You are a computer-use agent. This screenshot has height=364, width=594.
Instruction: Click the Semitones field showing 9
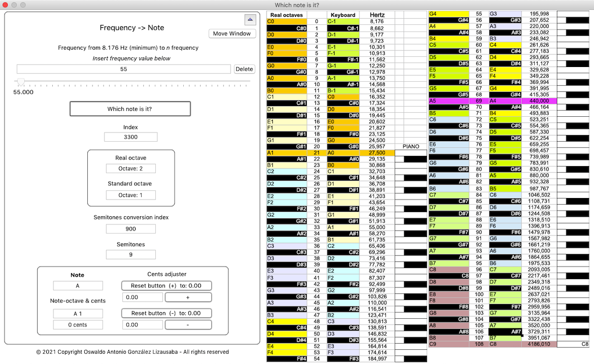click(x=130, y=254)
